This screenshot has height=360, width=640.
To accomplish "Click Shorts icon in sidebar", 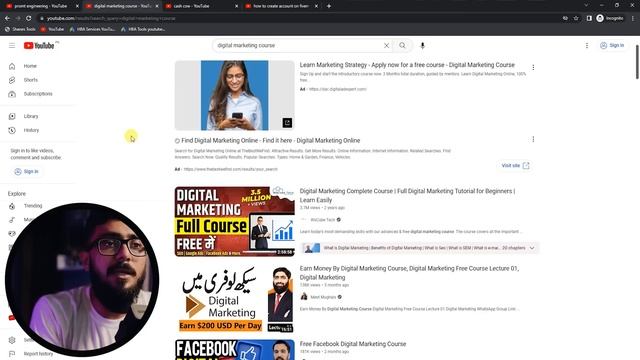I will [12, 80].
